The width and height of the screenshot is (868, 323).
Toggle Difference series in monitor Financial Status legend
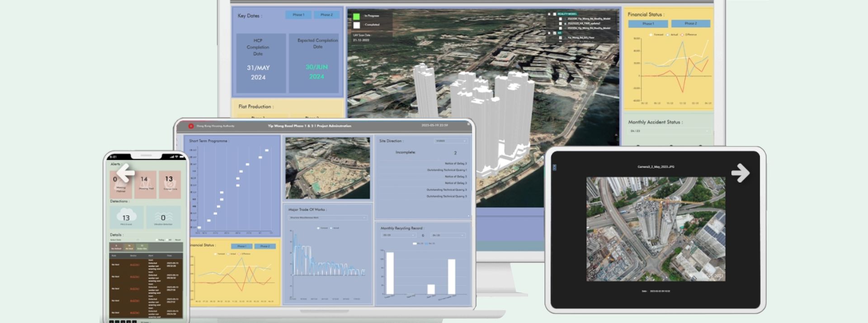point(689,35)
